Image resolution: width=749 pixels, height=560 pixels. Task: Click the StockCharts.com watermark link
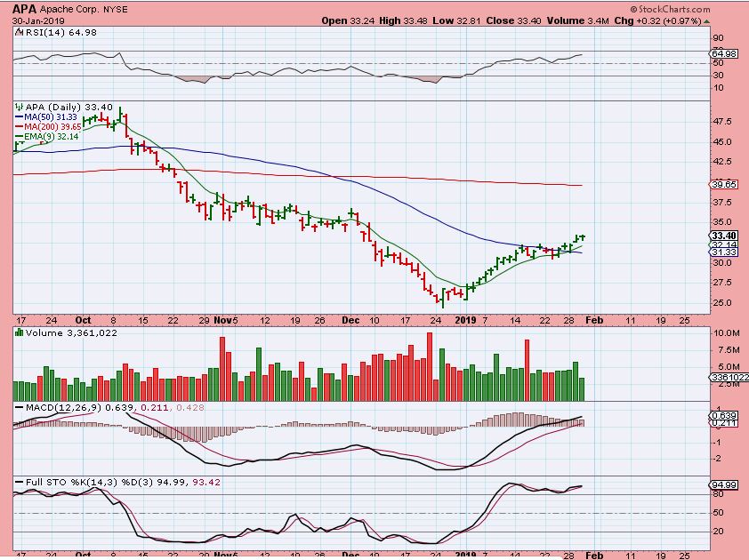pos(670,9)
